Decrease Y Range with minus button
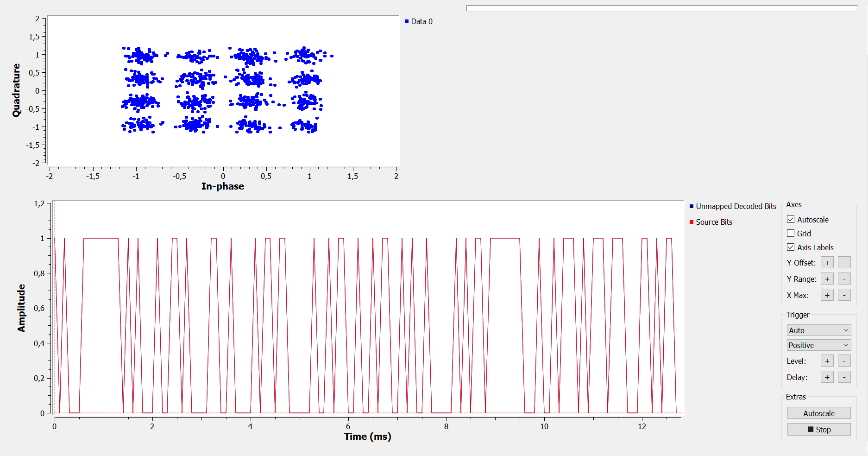Viewport: 868px width, 456px height. [x=844, y=279]
